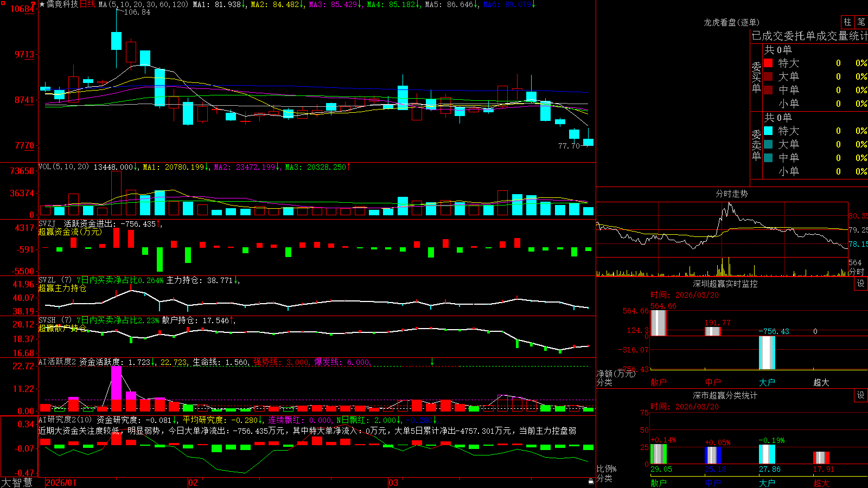
Task: Toggle the lock icon at chart bottom-right
Action: 591,481
